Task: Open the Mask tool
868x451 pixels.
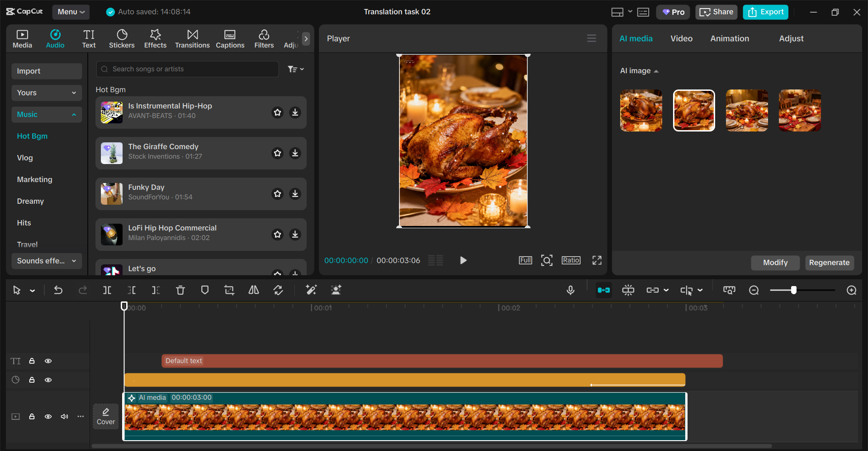Action: (x=205, y=290)
